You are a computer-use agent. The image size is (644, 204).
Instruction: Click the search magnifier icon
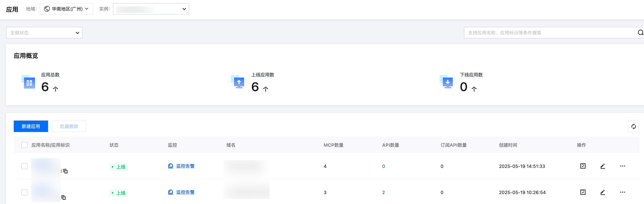tap(640, 32)
